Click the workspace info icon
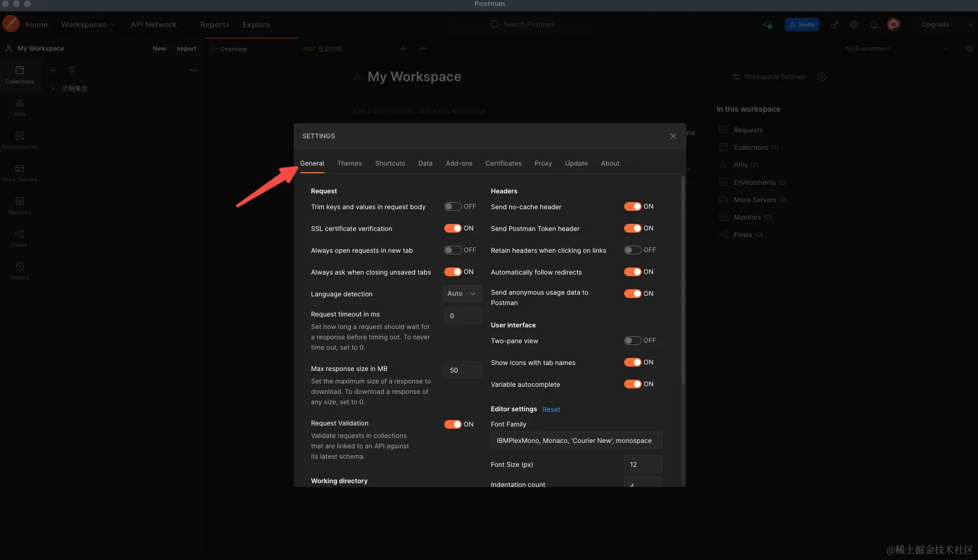The height and width of the screenshot is (560, 978). (x=822, y=77)
